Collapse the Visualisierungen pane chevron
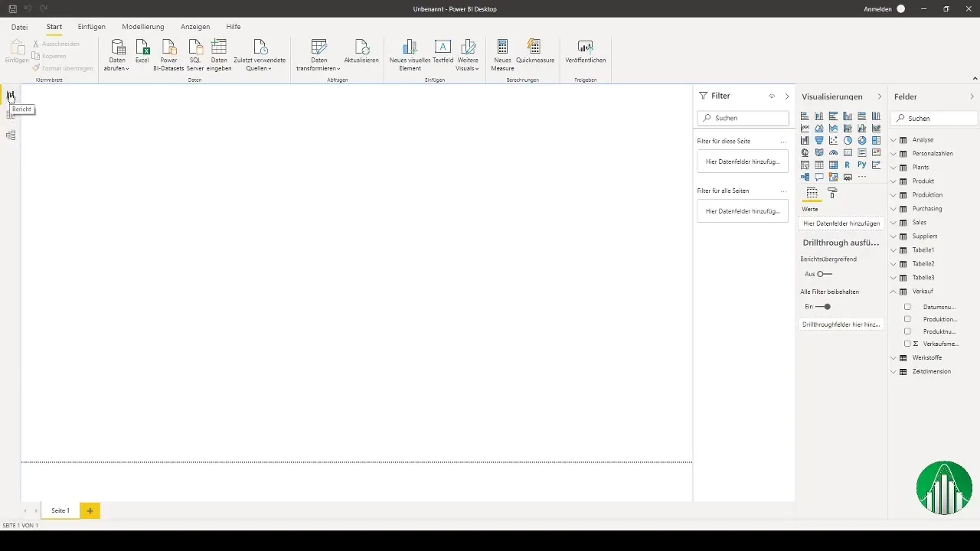This screenshot has width=980, height=551. (x=880, y=97)
